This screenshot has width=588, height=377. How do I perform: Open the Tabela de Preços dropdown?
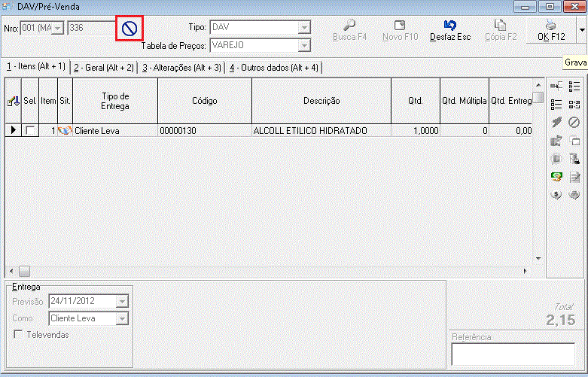304,45
